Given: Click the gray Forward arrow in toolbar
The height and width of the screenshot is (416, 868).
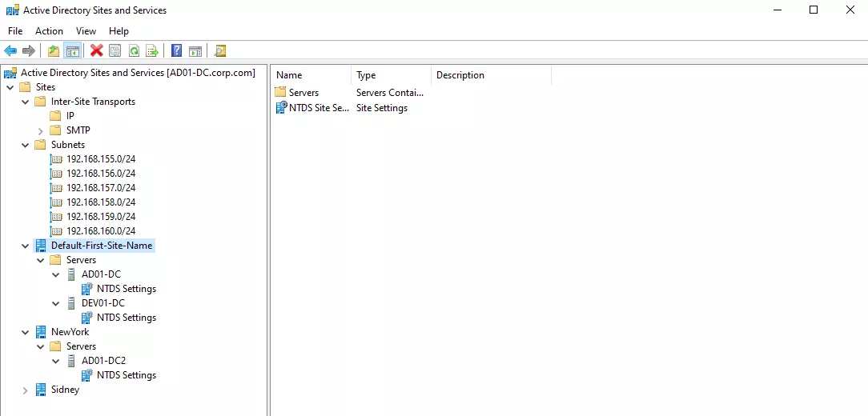Looking at the screenshot, I should click(x=28, y=51).
